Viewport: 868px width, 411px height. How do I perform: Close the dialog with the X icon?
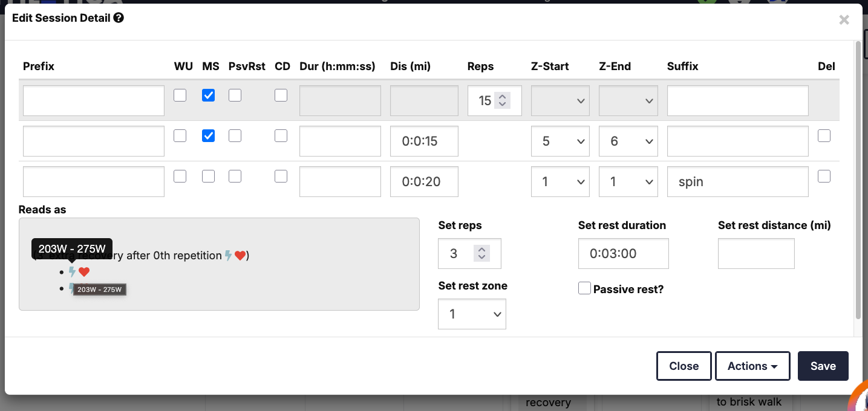844,20
